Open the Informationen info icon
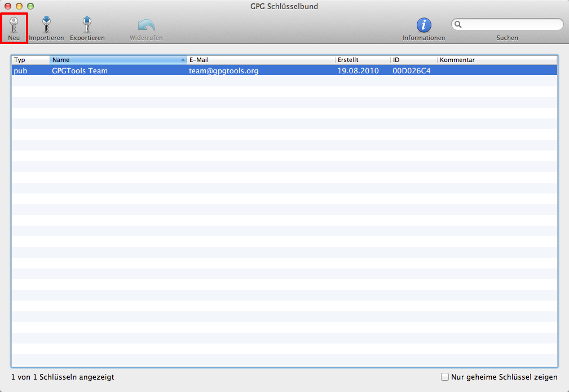Image resolution: width=569 pixels, height=392 pixels. coord(424,25)
